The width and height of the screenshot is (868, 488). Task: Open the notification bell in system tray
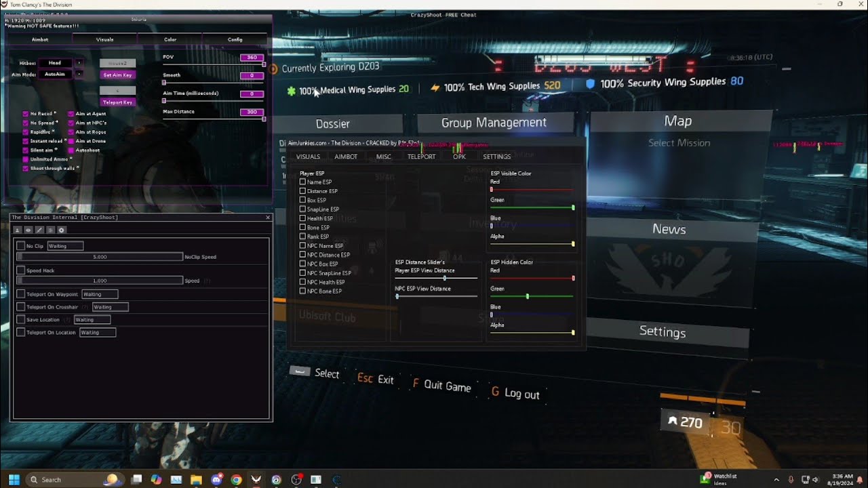860,479
